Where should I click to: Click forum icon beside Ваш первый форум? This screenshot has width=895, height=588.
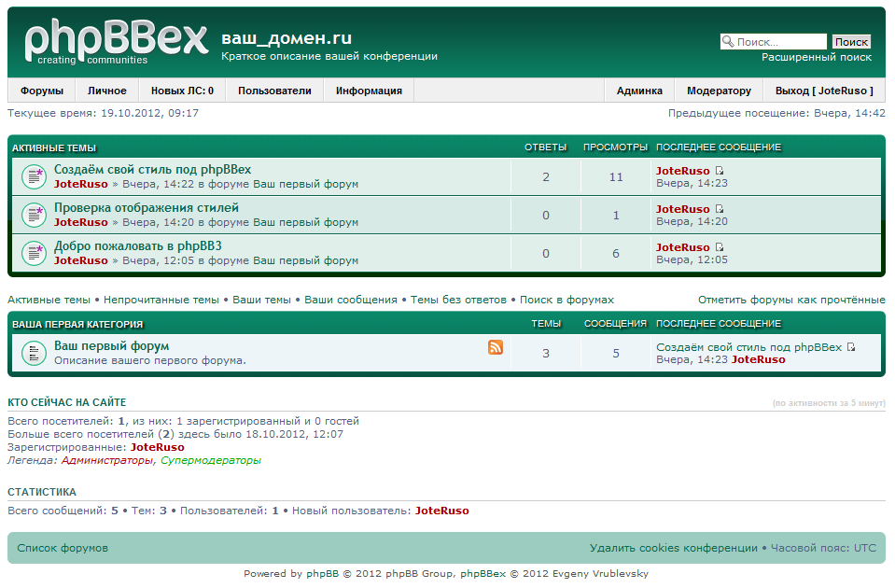[x=34, y=353]
